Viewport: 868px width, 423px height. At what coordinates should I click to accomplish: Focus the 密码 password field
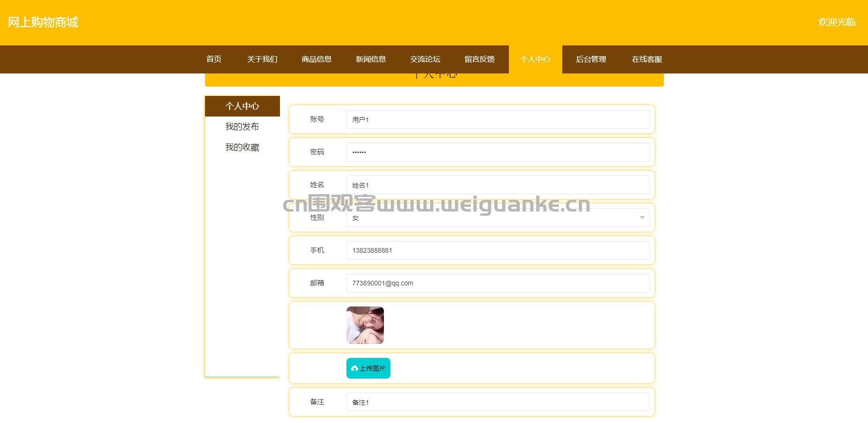(x=498, y=152)
